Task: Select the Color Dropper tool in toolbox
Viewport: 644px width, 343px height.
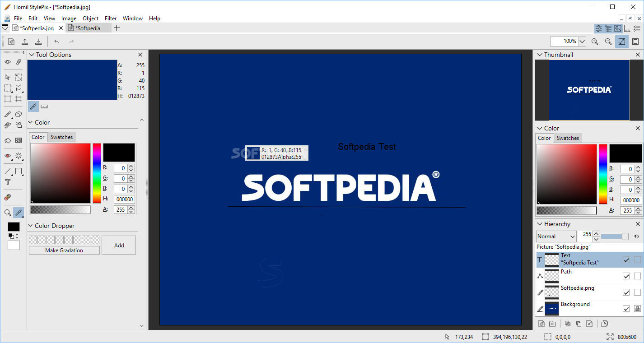Action: (x=19, y=212)
